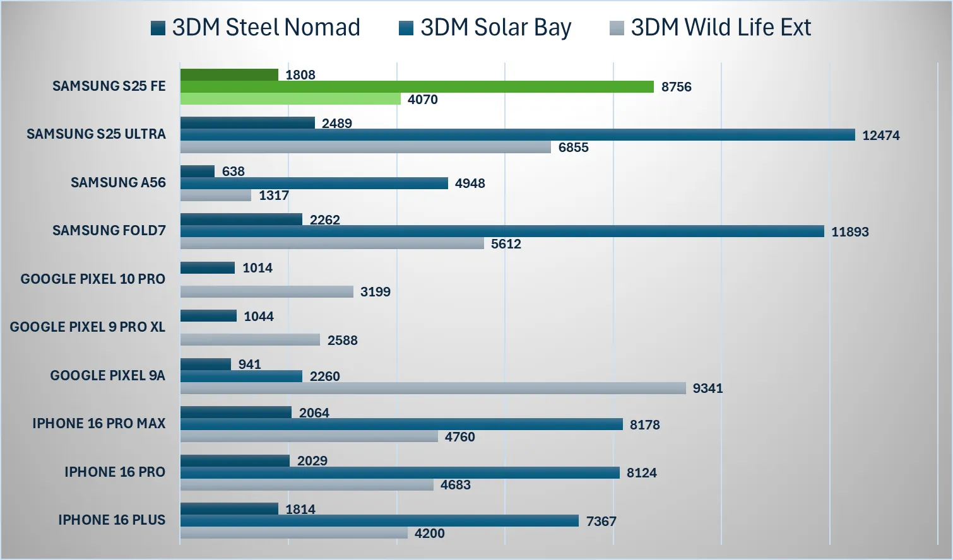Select the 3DM Wild Life Ext legend label
The height and width of the screenshot is (560, 953).
click(721, 28)
